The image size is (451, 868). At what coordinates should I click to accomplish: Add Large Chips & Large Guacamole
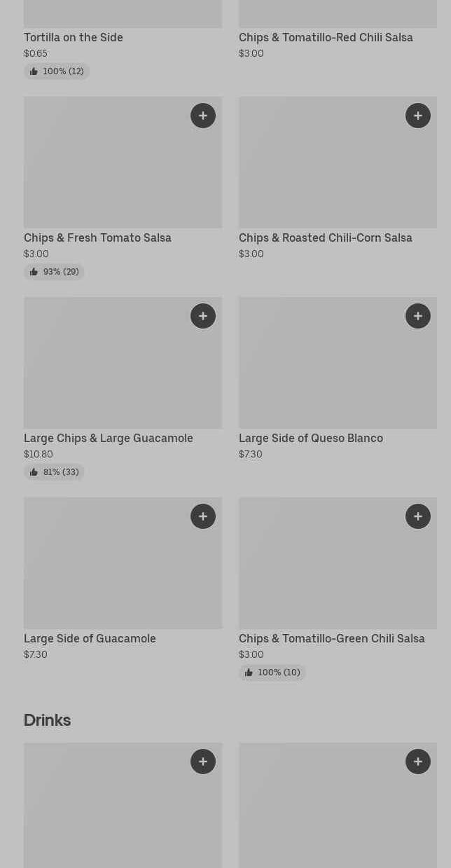tap(203, 316)
